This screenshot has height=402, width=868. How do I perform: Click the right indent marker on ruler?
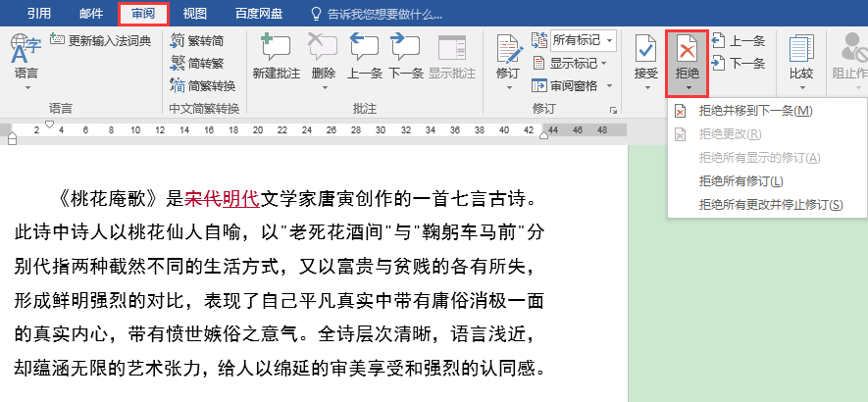click(x=543, y=135)
